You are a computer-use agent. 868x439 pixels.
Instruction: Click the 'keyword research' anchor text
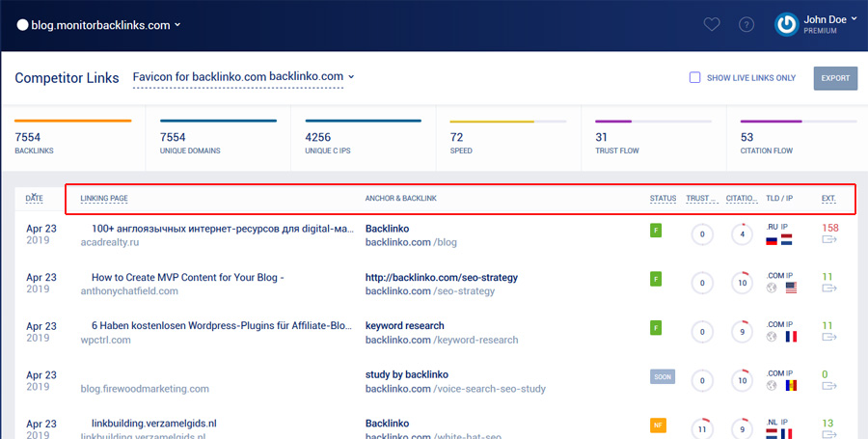[405, 326]
